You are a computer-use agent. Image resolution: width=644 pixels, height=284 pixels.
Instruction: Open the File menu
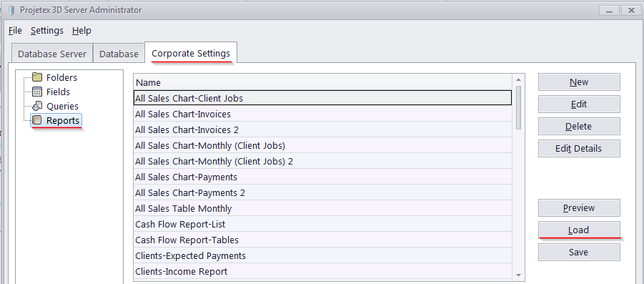pos(15,31)
